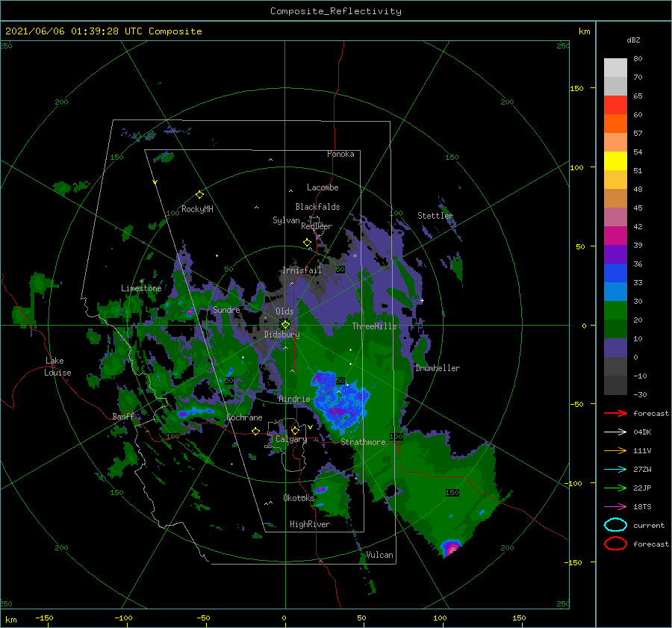Click the Drumheller city label

point(438,368)
